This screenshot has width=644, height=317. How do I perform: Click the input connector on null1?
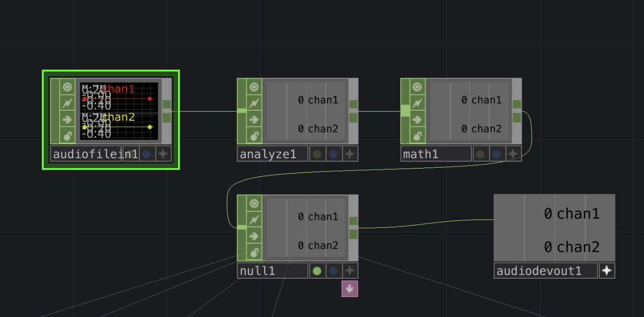(x=242, y=227)
